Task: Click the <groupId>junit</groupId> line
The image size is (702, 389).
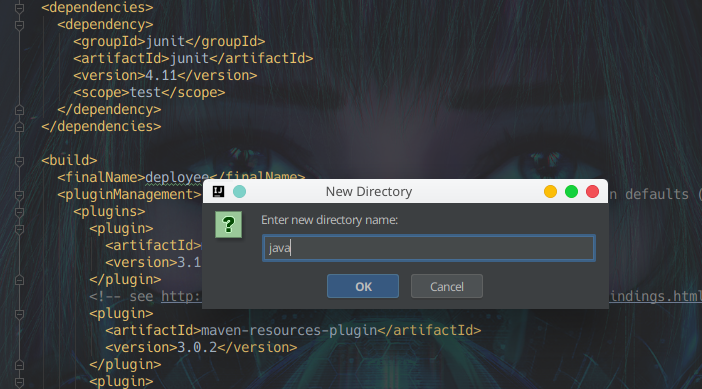Action: [x=169, y=41]
